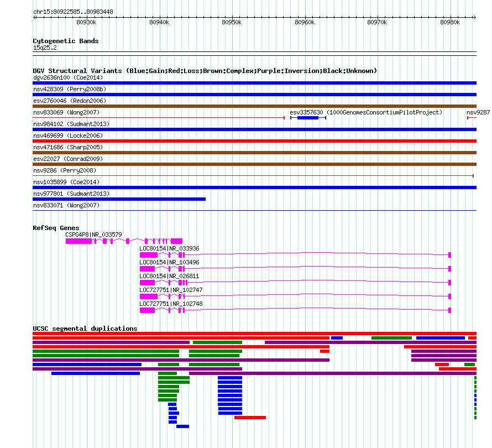Click the chr15:80922585..80983448 coordinates text
The width and height of the screenshot is (492, 448).
[73, 12]
